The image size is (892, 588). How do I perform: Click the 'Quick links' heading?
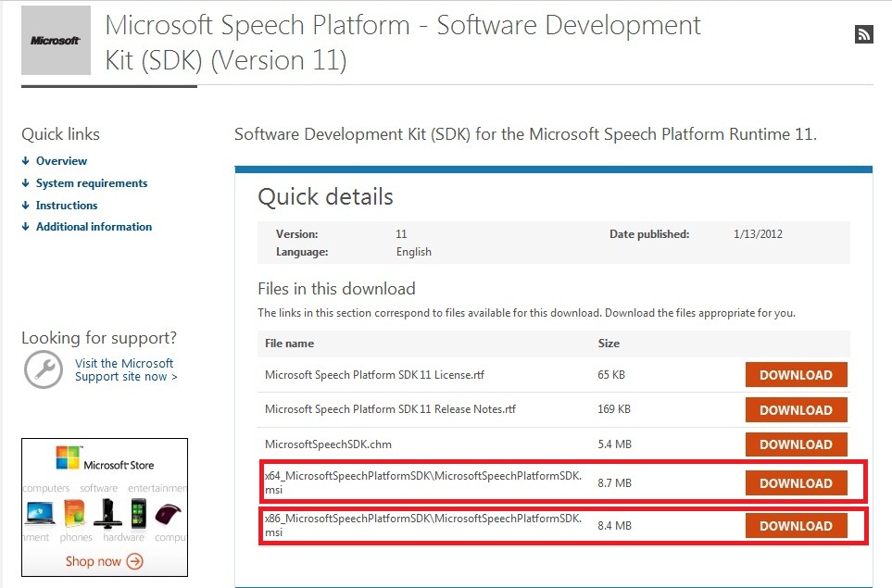coord(61,134)
